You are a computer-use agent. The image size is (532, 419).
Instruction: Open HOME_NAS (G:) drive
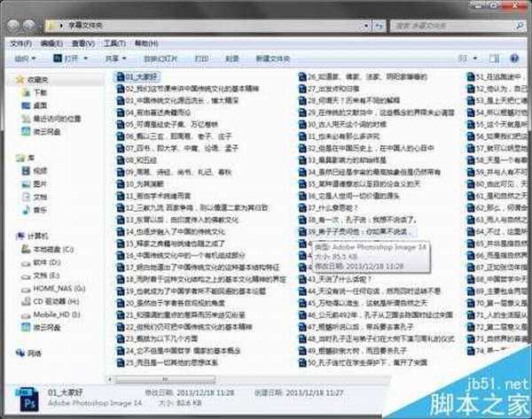point(59,289)
